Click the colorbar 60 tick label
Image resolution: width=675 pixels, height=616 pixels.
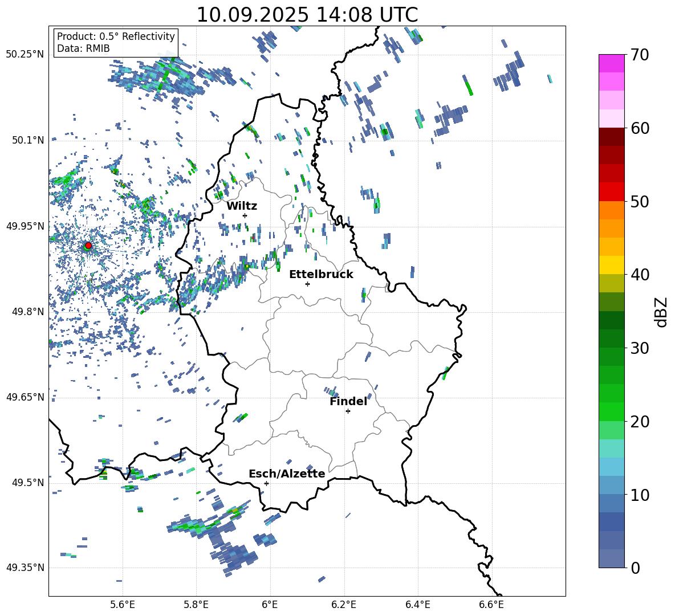tap(640, 128)
